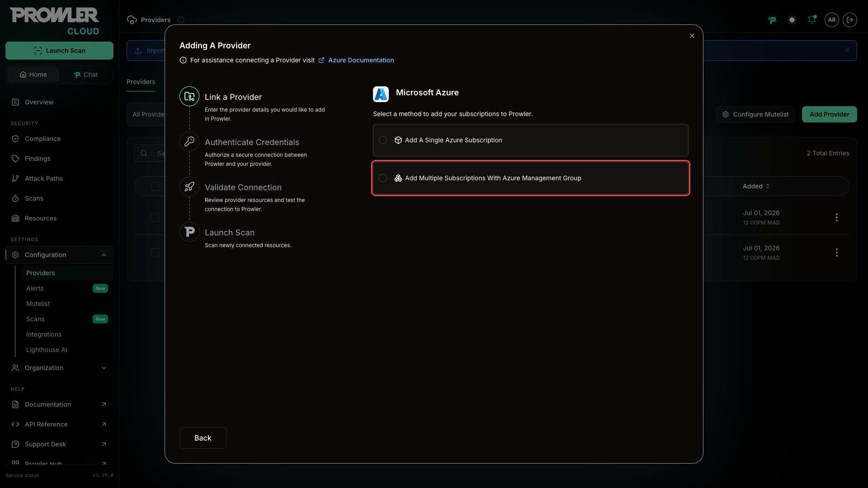
Task: Open Documentation help link
Action: [48, 404]
